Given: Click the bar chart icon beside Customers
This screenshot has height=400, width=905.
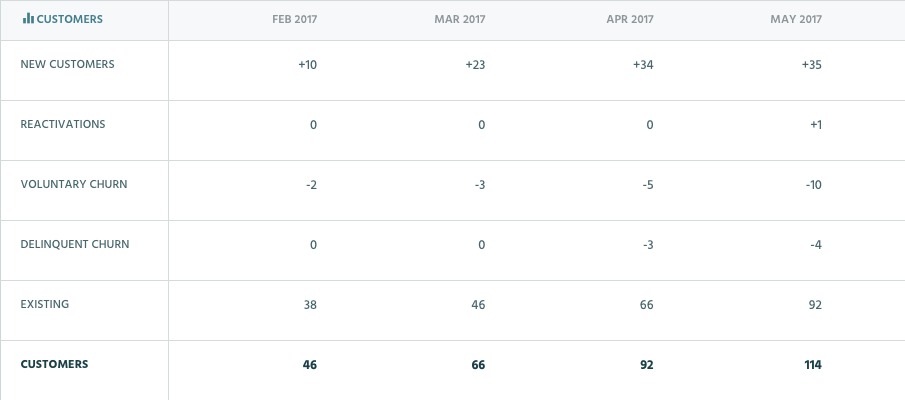Looking at the screenshot, I should pyautogui.click(x=28, y=18).
